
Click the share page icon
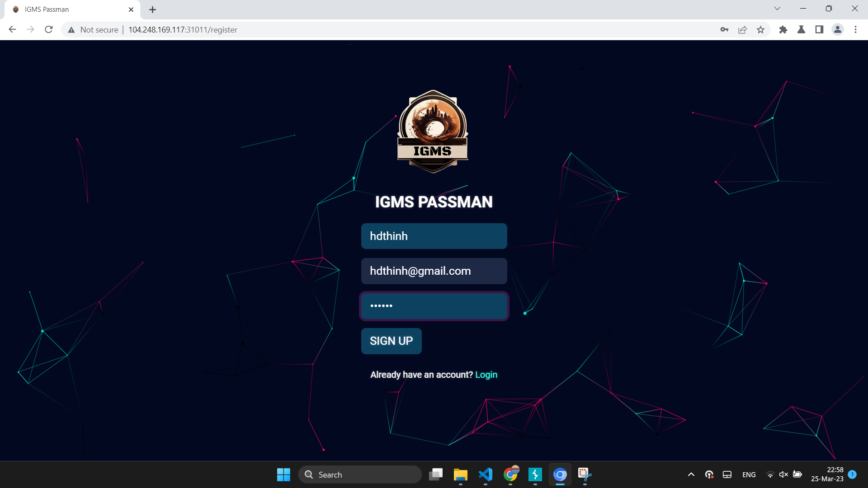click(x=742, y=30)
